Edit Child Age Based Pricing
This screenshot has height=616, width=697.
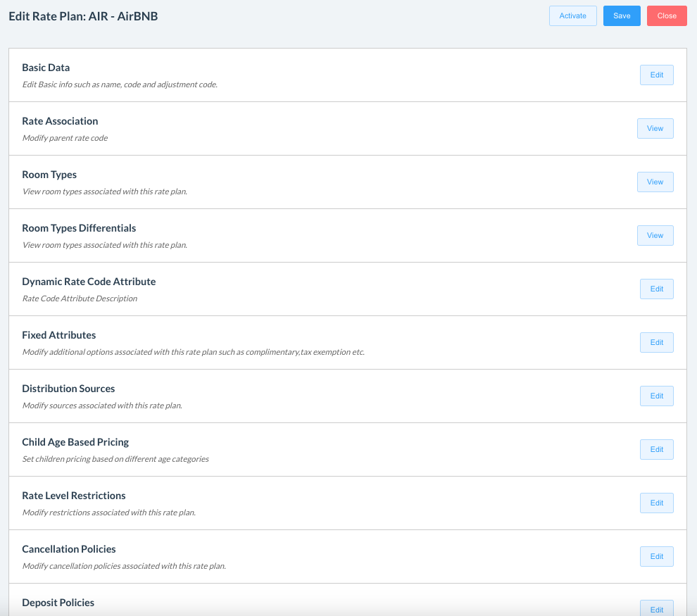tap(656, 449)
